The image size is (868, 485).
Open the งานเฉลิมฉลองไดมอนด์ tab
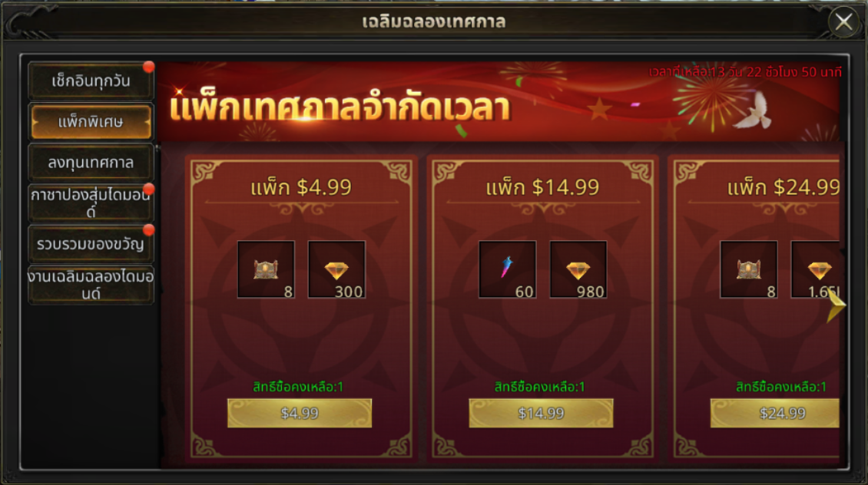click(x=91, y=285)
